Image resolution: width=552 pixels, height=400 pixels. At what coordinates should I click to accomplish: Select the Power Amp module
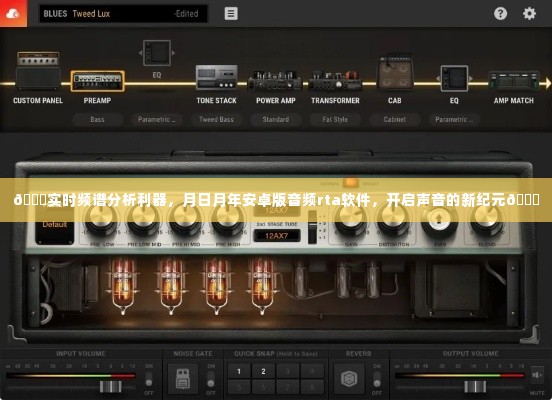coord(276,80)
